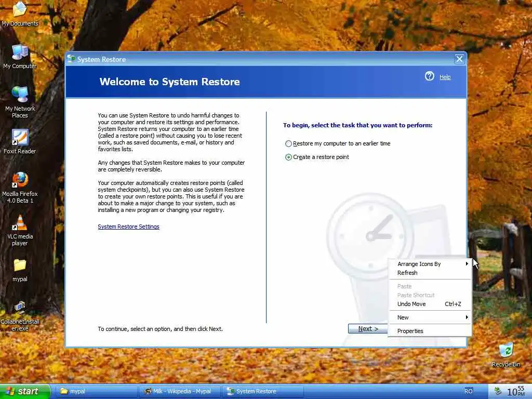The height and width of the screenshot is (399, 532).
Task: Open VLC media player shortcut
Action: [x=20, y=230]
